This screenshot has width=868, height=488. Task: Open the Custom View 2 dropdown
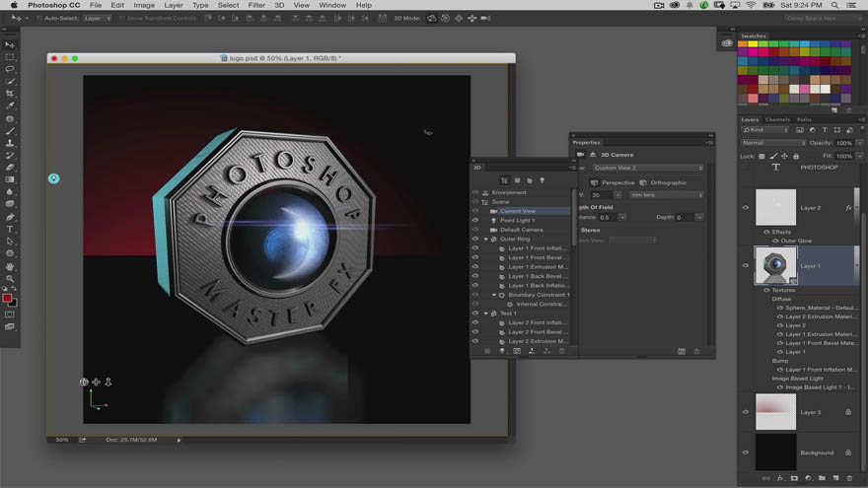pyautogui.click(x=648, y=168)
